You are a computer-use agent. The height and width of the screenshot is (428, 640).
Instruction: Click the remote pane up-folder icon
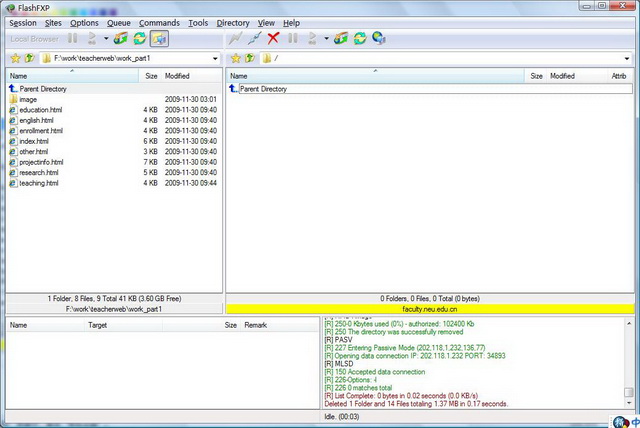coord(250,58)
